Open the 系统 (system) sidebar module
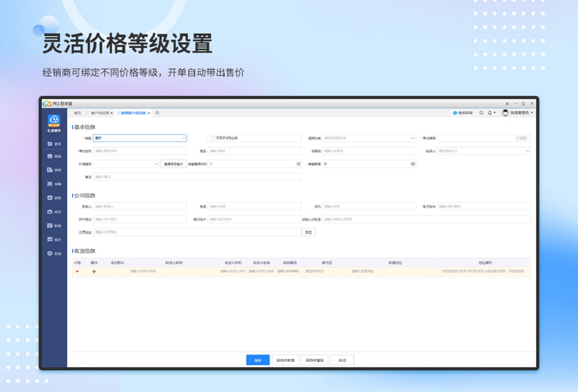This screenshot has height=392, width=578. tap(54, 253)
